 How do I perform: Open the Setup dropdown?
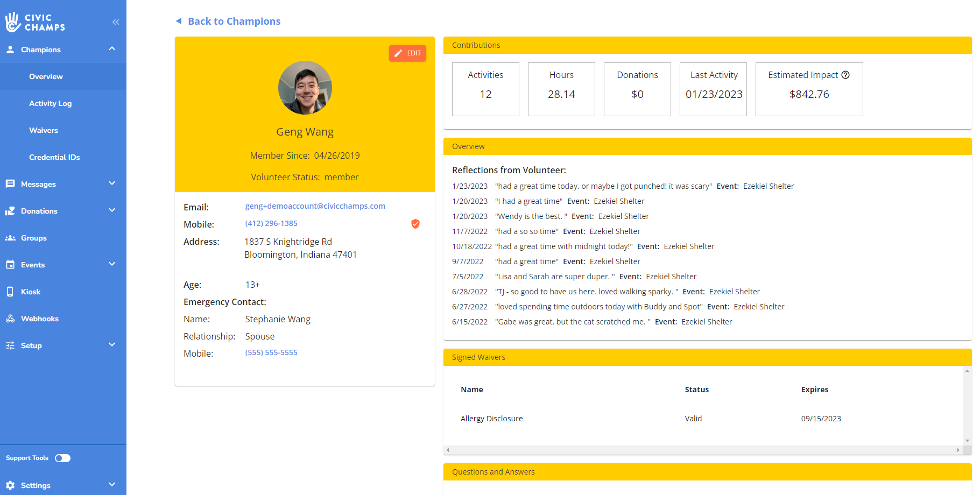coord(112,345)
